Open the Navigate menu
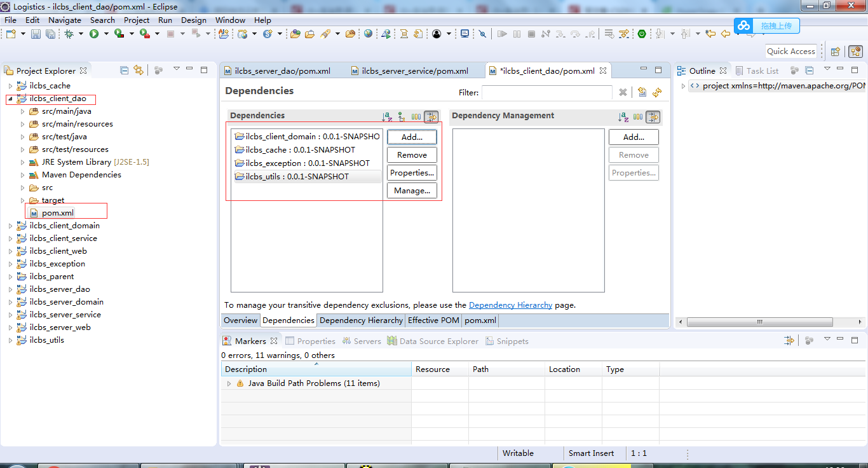 coord(65,20)
